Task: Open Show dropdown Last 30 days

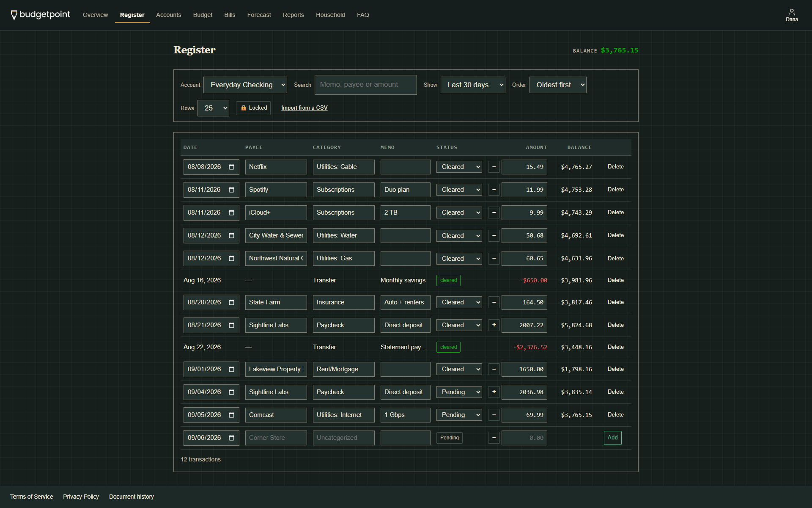Action: [x=473, y=85]
